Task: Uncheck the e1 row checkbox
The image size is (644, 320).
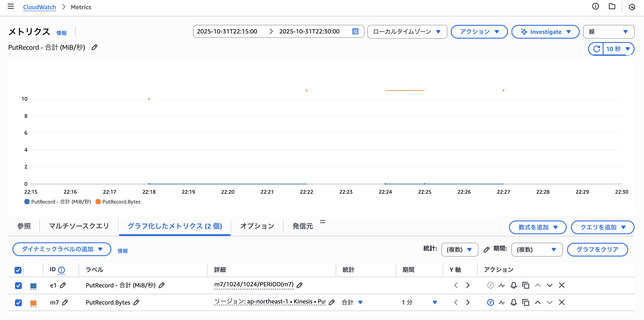Action: coord(18,285)
